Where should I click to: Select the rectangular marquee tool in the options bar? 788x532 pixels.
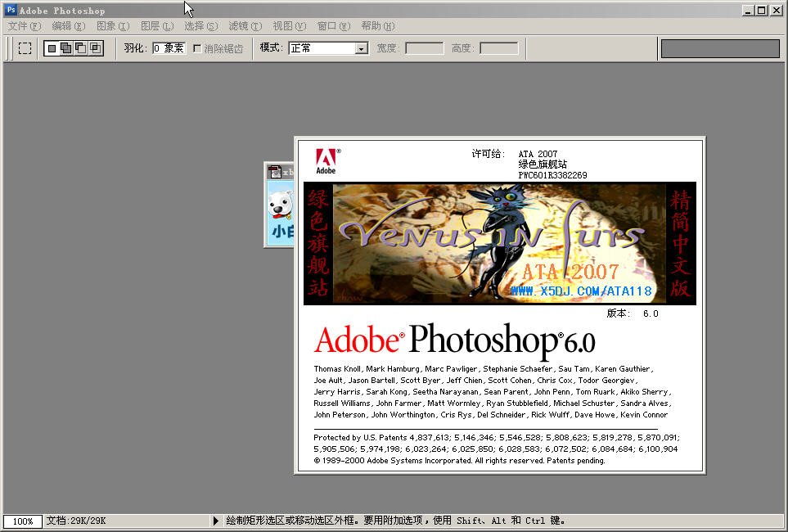coord(25,47)
